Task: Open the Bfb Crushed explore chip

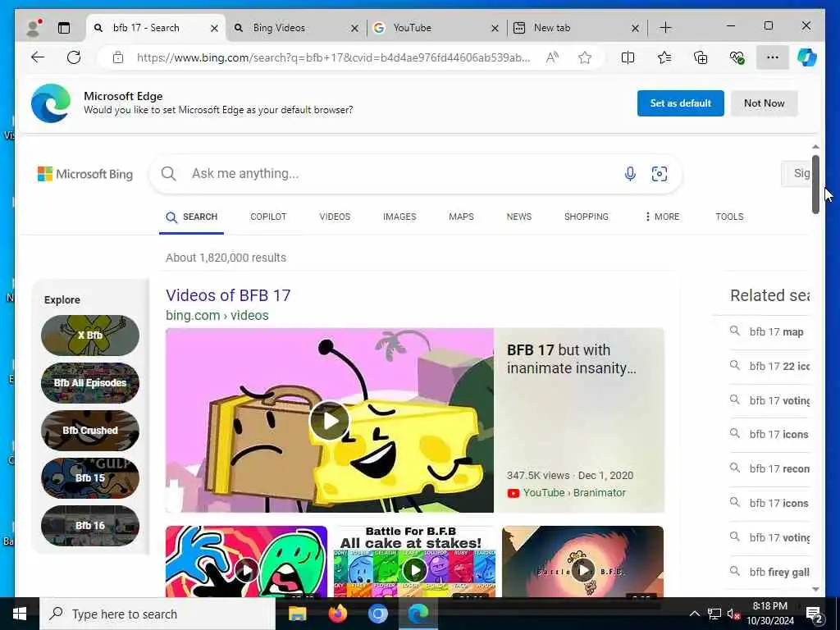Action: click(x=90, y=430)
